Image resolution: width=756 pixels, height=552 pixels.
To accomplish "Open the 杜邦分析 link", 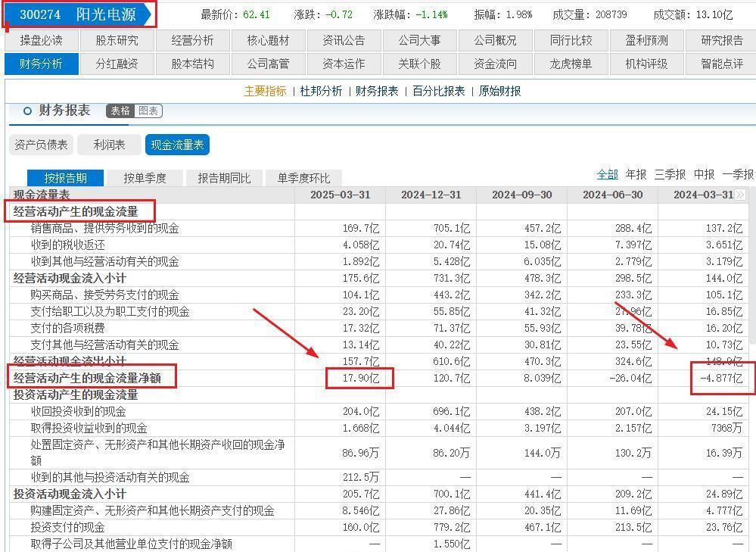I will [x=321, y=91].
